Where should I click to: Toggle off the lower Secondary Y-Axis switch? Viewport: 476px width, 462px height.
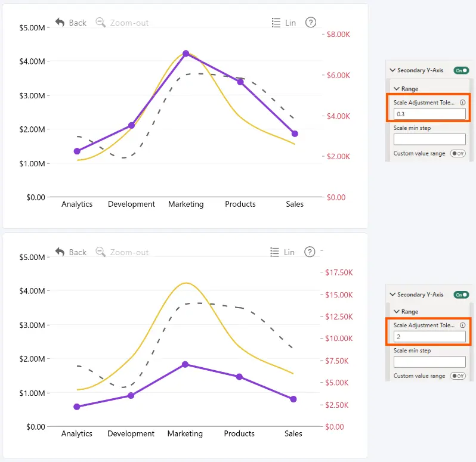461,294
